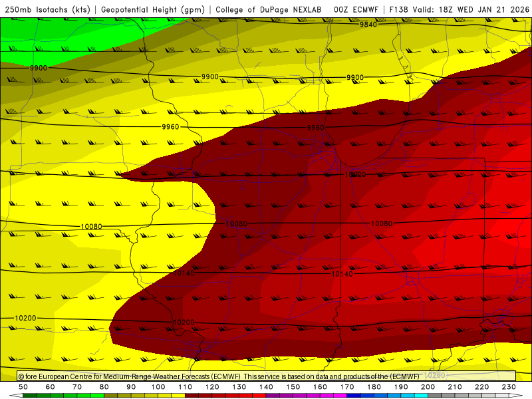Click the 60 knot legend label

tap(51, 387)
